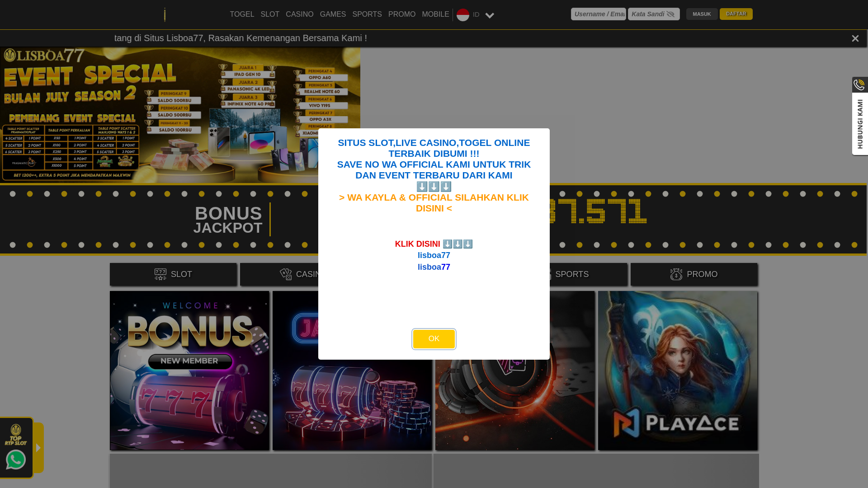Open the PlayAce game card

click(678, 371)
